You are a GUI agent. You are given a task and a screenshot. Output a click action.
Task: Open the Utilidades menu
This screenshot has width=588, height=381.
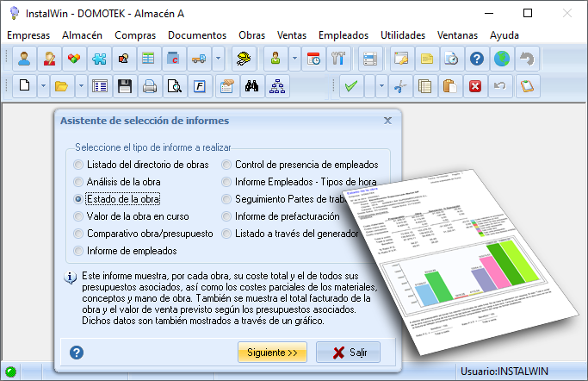pyautogui.click(x=403, y=35)
